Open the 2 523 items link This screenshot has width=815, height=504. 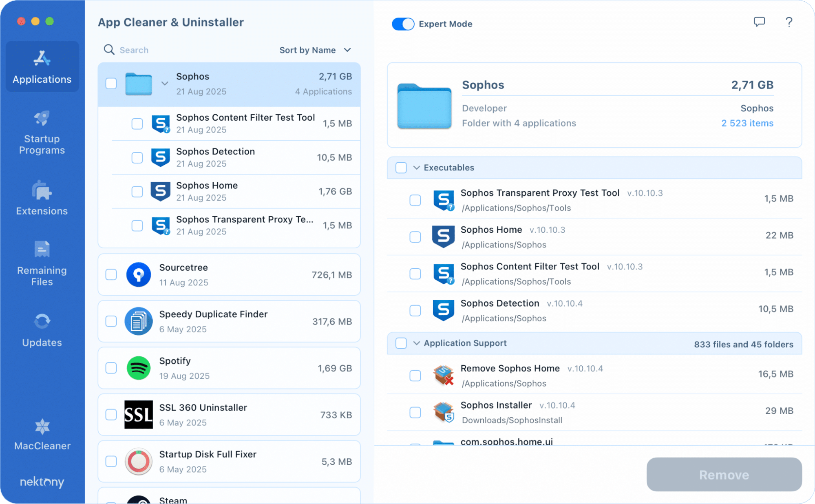click(x=747, y=123)
